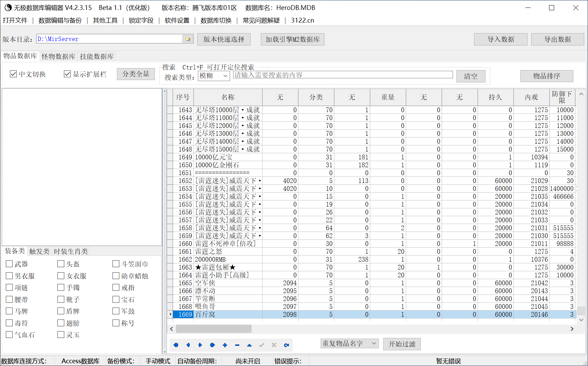Check the 头盔 category box
Image resolution: width=588 pixels, height=366 pixels.
pyautogui.click(x=61, y=264)
